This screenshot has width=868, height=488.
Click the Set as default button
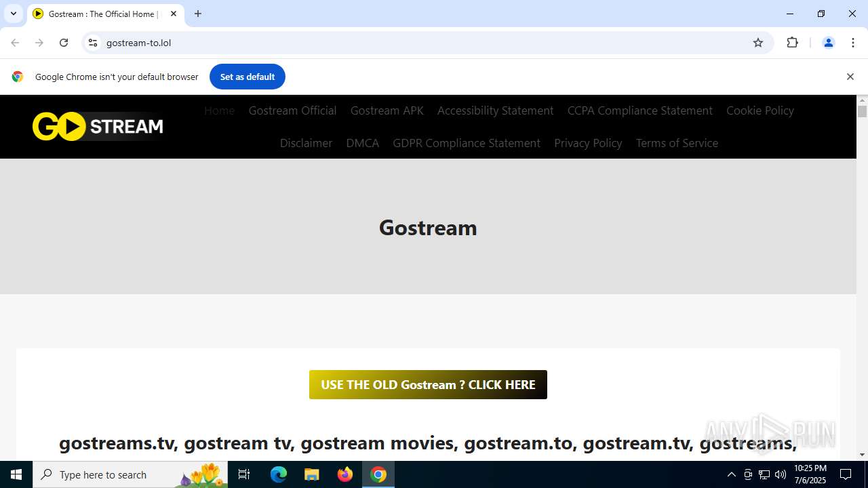point(248,77)
